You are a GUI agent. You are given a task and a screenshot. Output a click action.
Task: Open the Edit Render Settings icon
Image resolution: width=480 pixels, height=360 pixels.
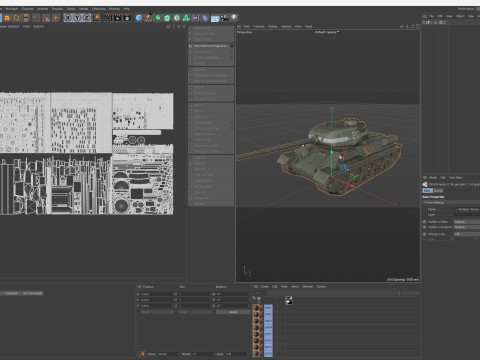(x=127, y=18)
